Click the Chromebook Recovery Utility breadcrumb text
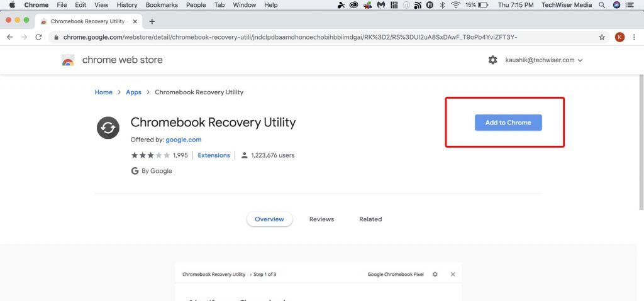644x301 pixels. click(199, 92)
